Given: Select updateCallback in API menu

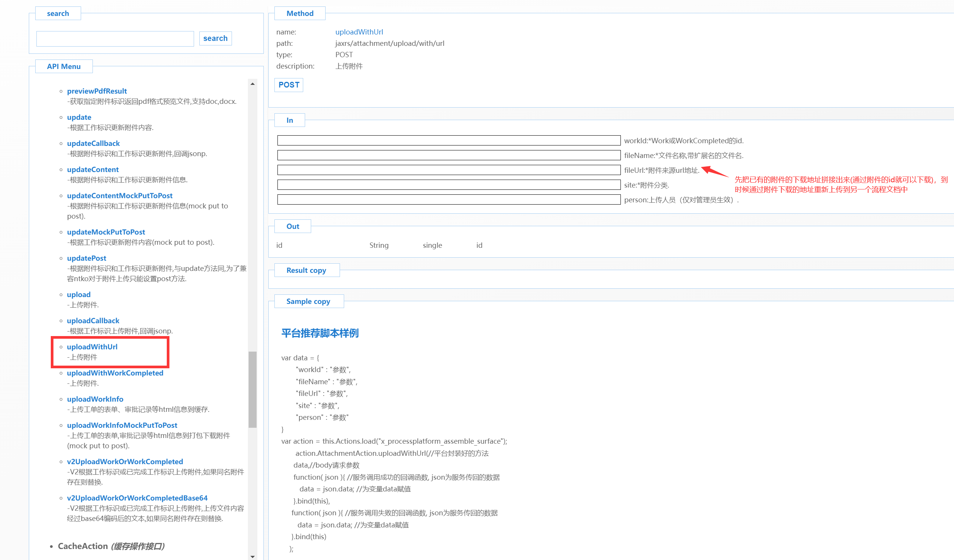Looking at the screenshot, I should click(x=93, y=143).
